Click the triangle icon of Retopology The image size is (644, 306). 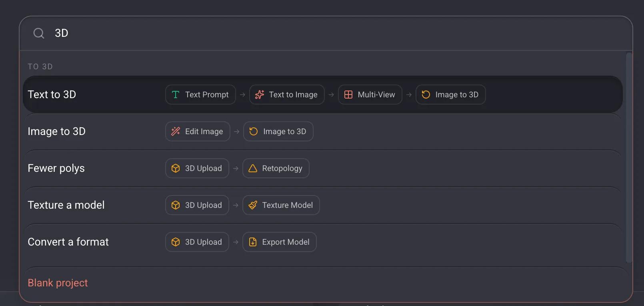(253, 168)
